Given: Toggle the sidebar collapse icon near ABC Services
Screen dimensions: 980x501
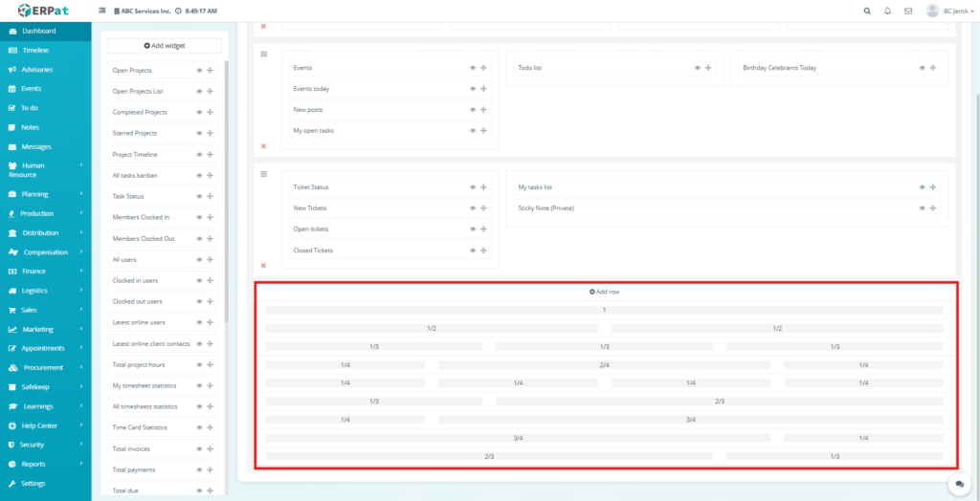Looking at the screenshot, I should point(102,11).
